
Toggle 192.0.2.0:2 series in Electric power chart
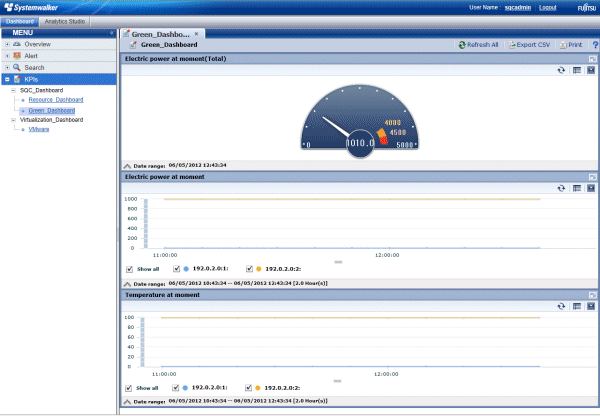249,269
